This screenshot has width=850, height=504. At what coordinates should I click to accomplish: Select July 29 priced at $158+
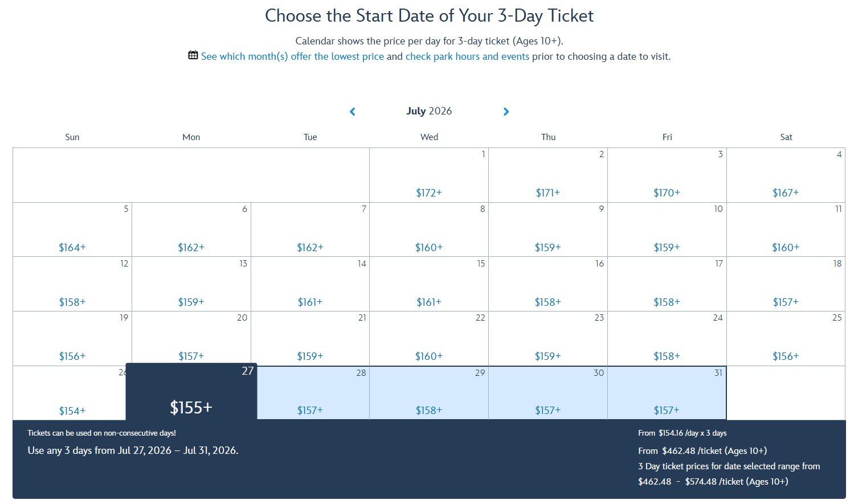[429, 394]
